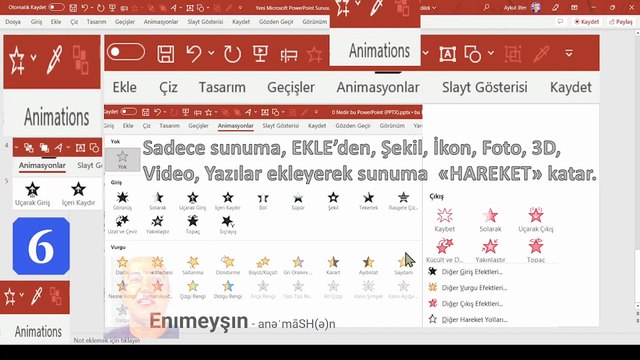This screenshot has height=360, width=640.
Task: Open the search magnifier in title bar
Action: [x=486, y=7]
